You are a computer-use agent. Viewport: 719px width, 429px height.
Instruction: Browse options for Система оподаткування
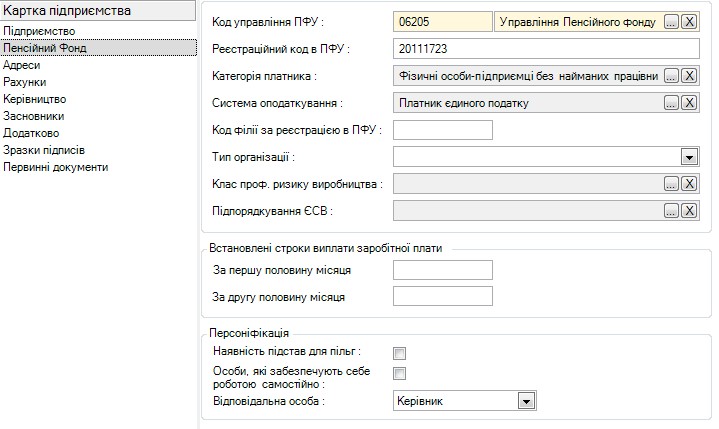pos(672,103)
